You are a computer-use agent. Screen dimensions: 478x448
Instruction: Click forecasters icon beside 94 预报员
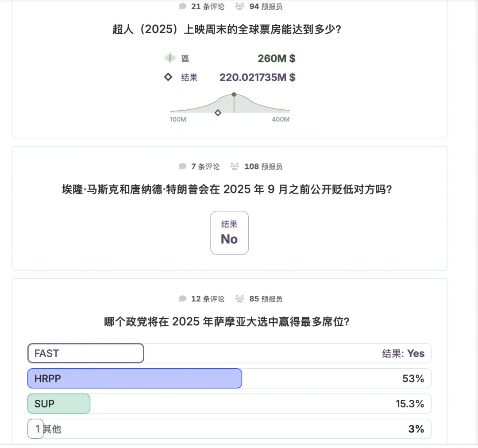click(239, 6)
